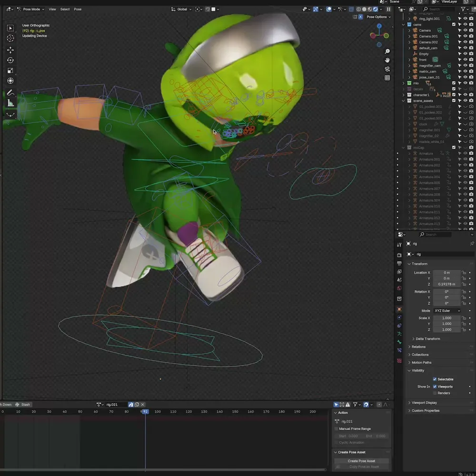The image size is (476, 476).
Task: Expand the magnifier_cam tree item
Action: click(409, 66)
